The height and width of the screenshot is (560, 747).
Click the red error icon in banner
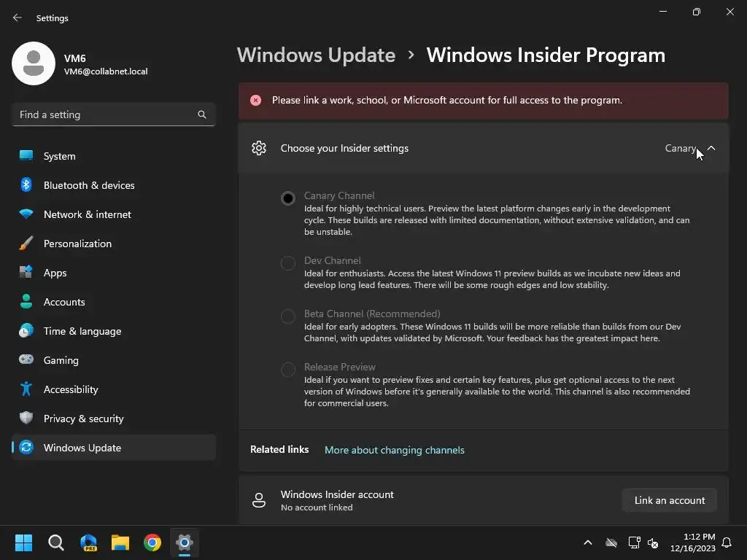pos(256,101)
